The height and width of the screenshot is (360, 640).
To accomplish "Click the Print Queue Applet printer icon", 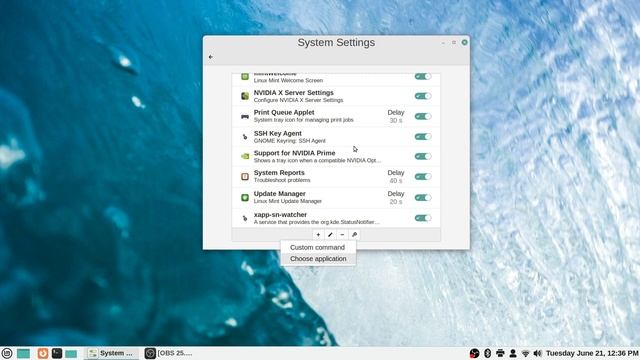I will 245,116.
